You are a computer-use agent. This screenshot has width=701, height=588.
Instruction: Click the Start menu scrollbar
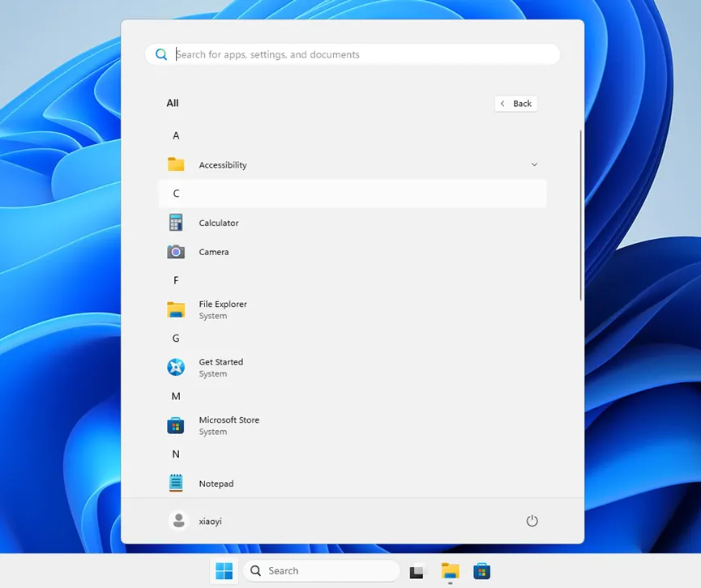point(579,215)
